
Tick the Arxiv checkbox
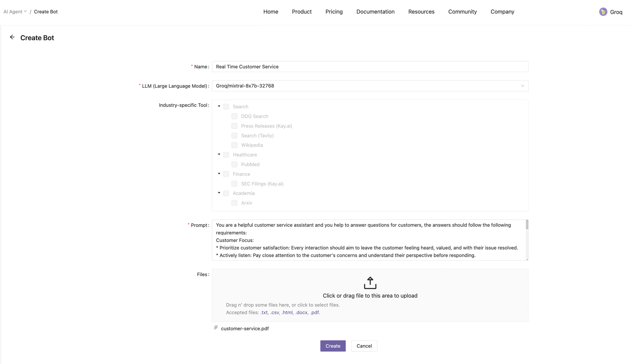234,203
